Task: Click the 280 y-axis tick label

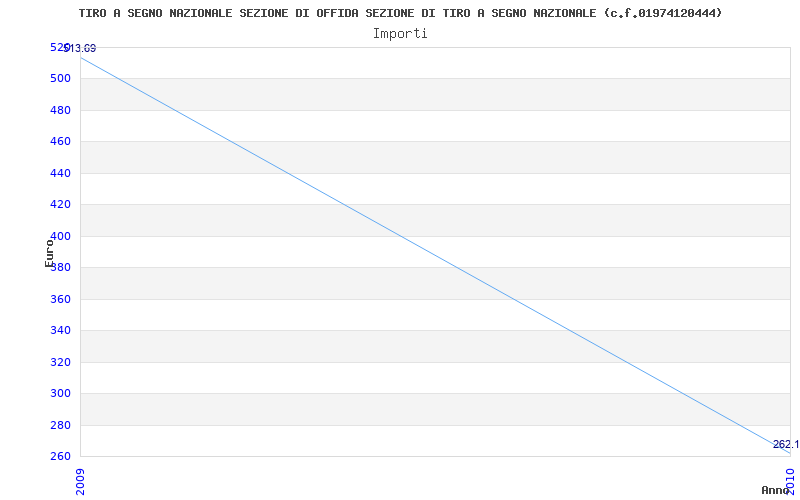Action: (59, 425)
